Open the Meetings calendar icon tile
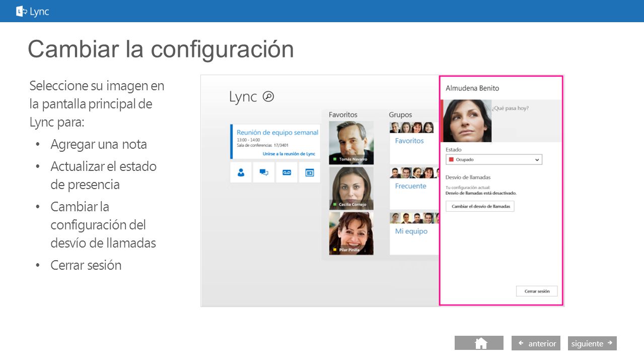644x363 pixels. [x=310, y=172]
